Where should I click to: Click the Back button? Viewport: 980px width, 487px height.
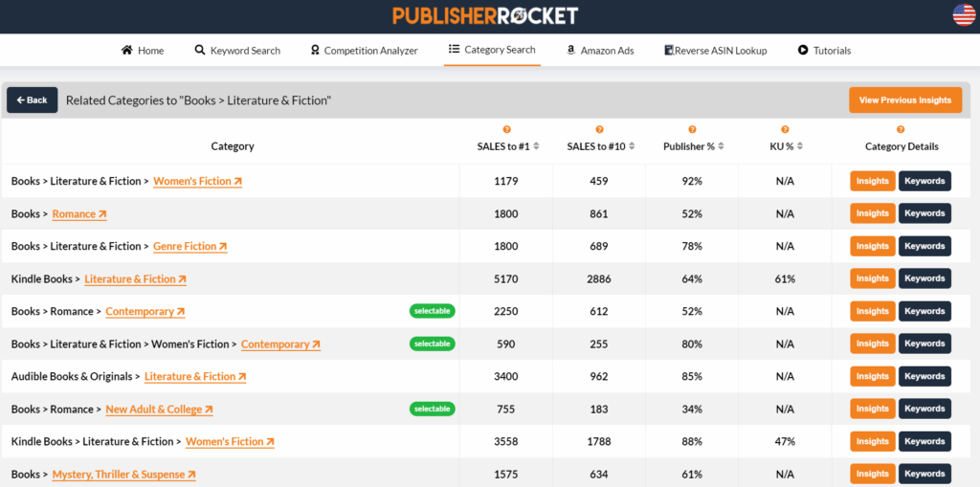(x=33, y=100)
